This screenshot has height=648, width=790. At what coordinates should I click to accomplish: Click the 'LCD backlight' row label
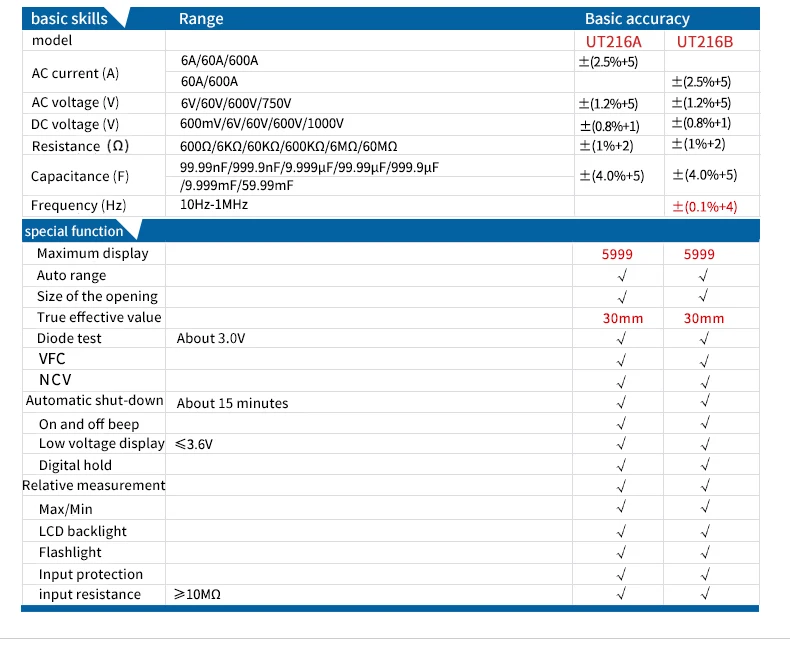[83, 532]
